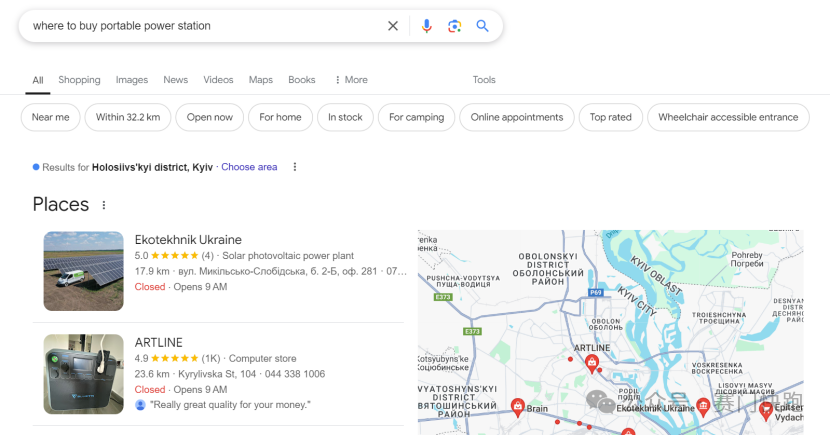Click the blue search magnifier icon
Viewport: 830px width, 435px height.
pos(482,26)
